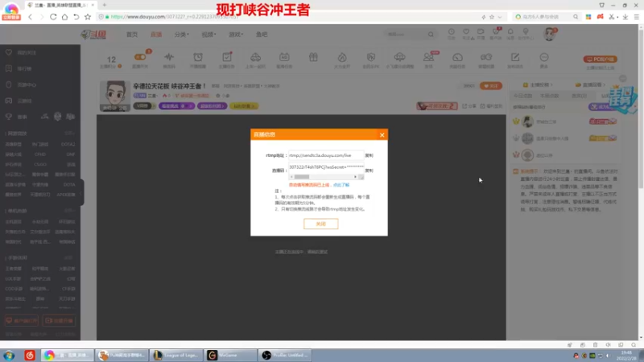Open the CS:GO category in the sidebar
This screenshot has width=644, height=362.
(x=40, y=165)
